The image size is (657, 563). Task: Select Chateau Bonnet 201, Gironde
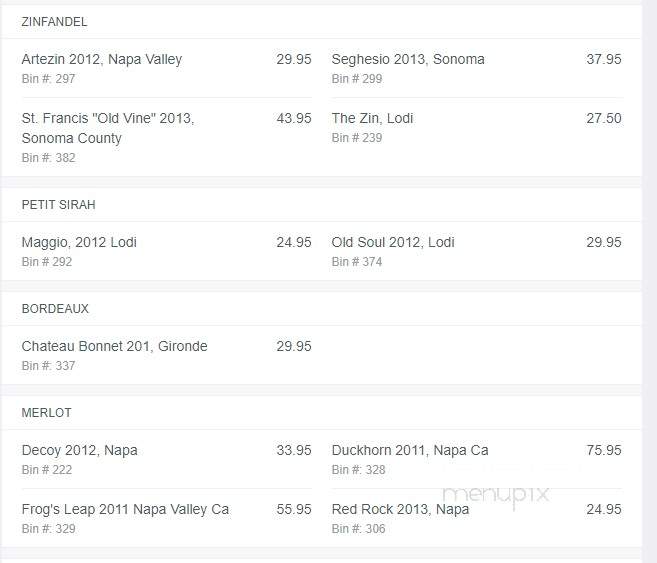tap(114, 346)
